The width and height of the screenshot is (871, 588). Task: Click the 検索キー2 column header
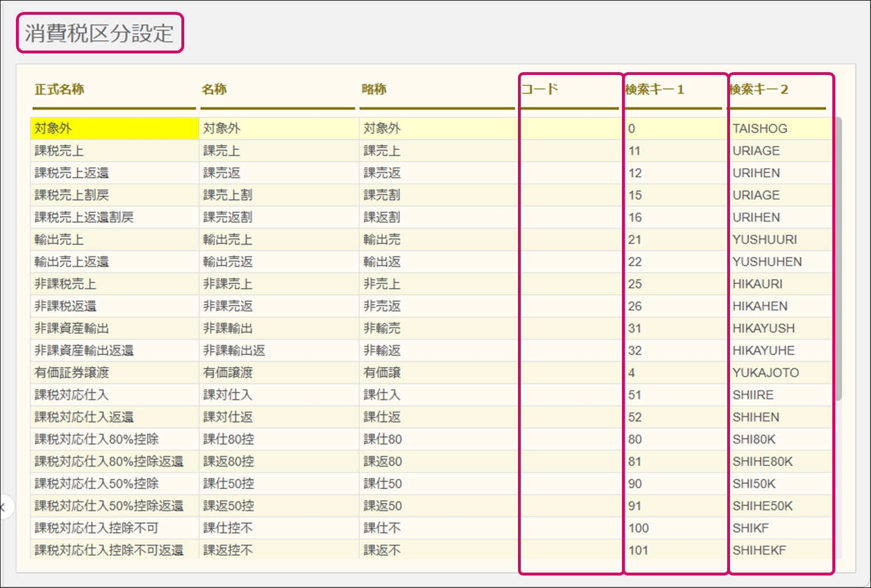pyautogui.click(x=758, y=90)
